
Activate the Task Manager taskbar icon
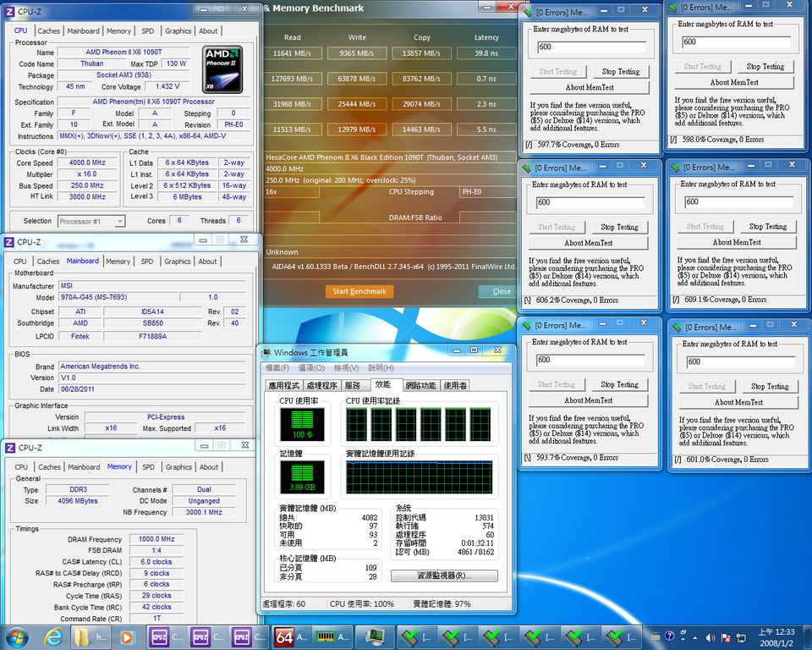(x=374, y=637)
